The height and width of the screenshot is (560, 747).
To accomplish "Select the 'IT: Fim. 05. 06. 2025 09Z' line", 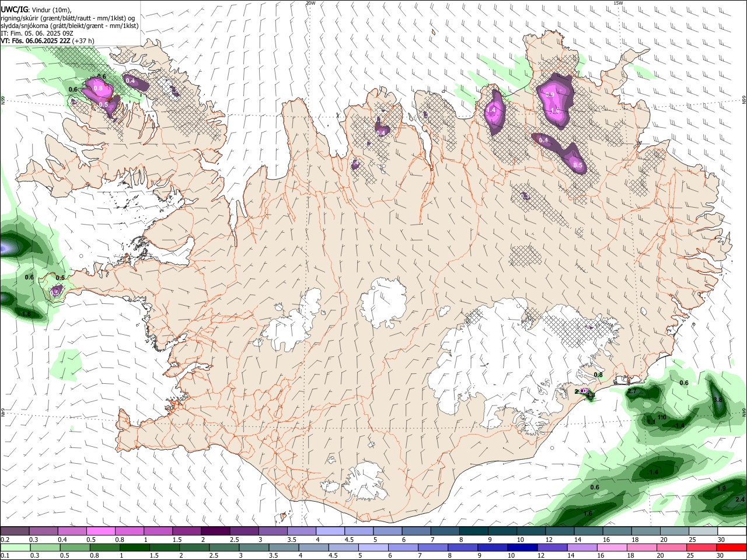I will tap(37, 33).
